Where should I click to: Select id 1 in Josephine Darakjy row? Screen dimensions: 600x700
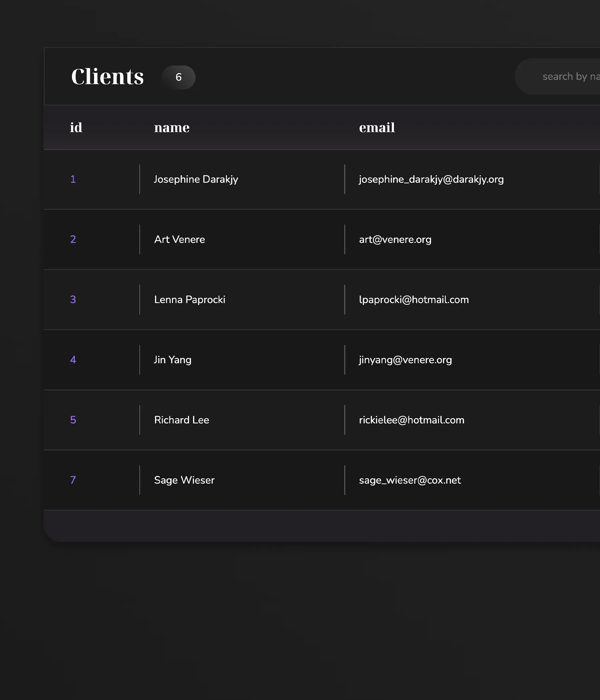(73, 179)
